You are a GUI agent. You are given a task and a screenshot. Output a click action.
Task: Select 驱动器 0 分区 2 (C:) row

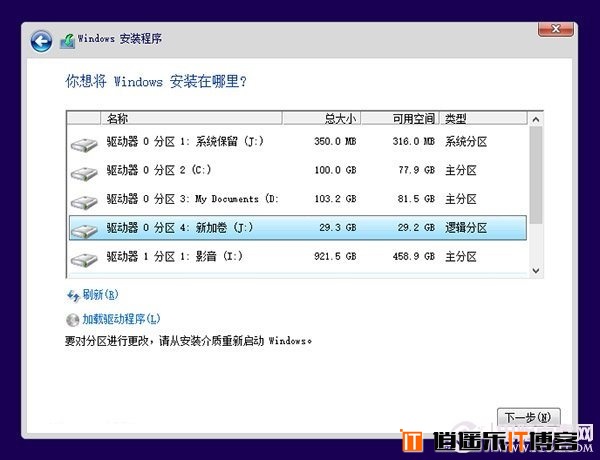coord(298,170)
